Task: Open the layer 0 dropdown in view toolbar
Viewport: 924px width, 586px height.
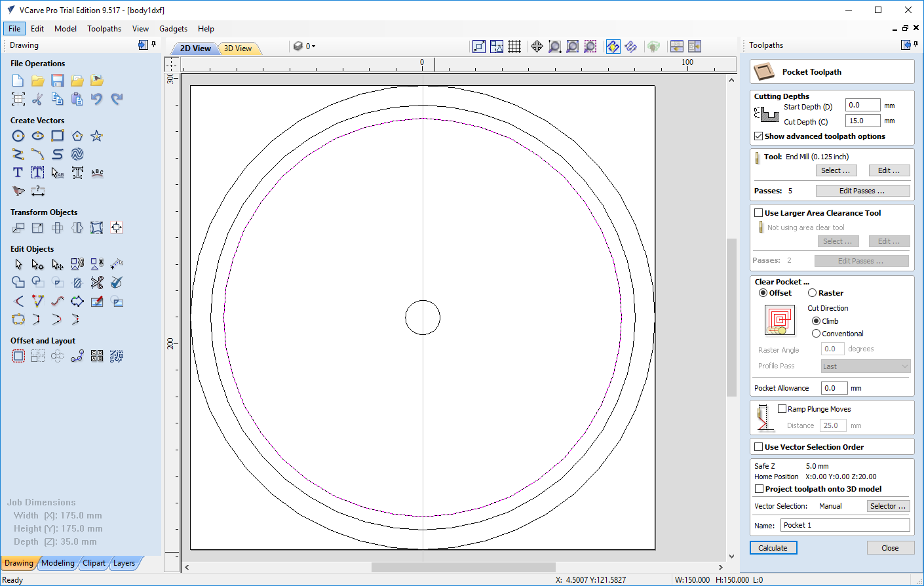Action: [x=305, y=47]
